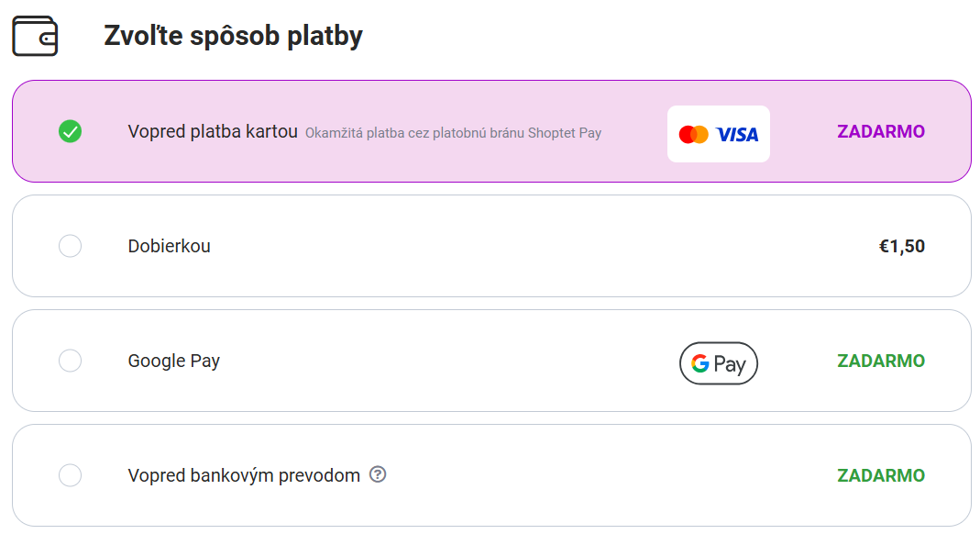The width and height of the screenshot is (980, 534).
Task: Click the Google Pay logo badge
Action: [x=718, y=363]
